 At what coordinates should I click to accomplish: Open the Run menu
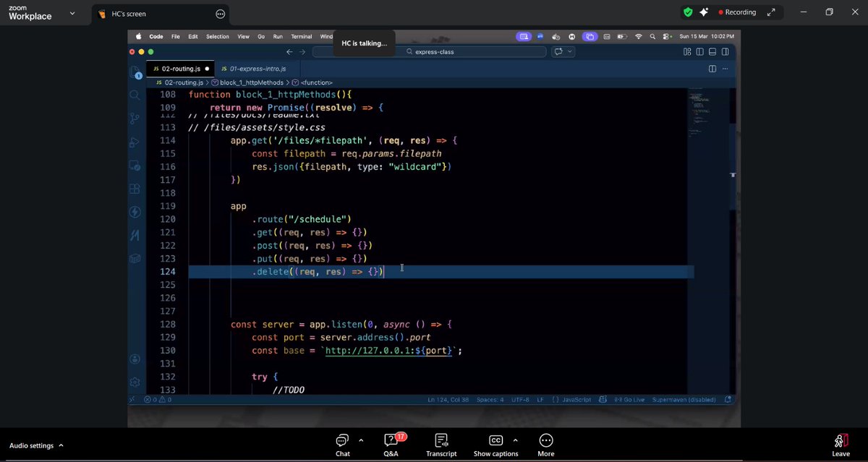[278, 36]
